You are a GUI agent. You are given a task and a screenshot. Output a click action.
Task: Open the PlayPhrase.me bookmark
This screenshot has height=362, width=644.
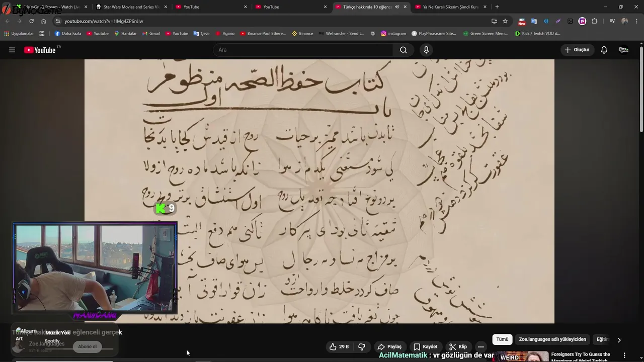[x=434, y=34]
